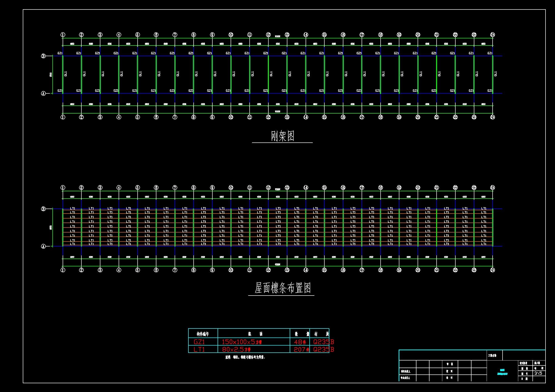Select the cyan drawing name text in the title block

point(502,372)
